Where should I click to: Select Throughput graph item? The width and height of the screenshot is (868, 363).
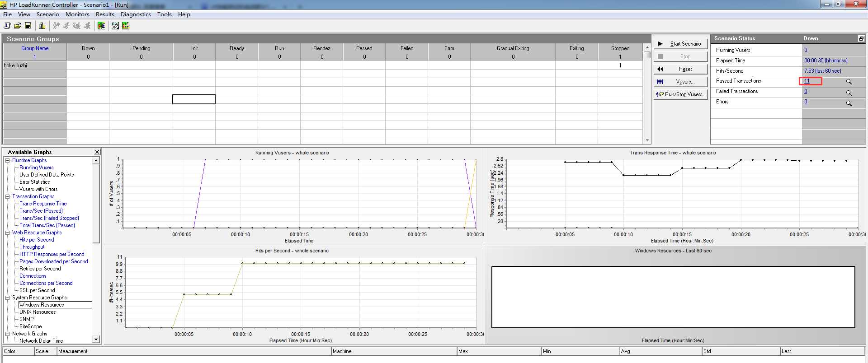click(32, 247)
